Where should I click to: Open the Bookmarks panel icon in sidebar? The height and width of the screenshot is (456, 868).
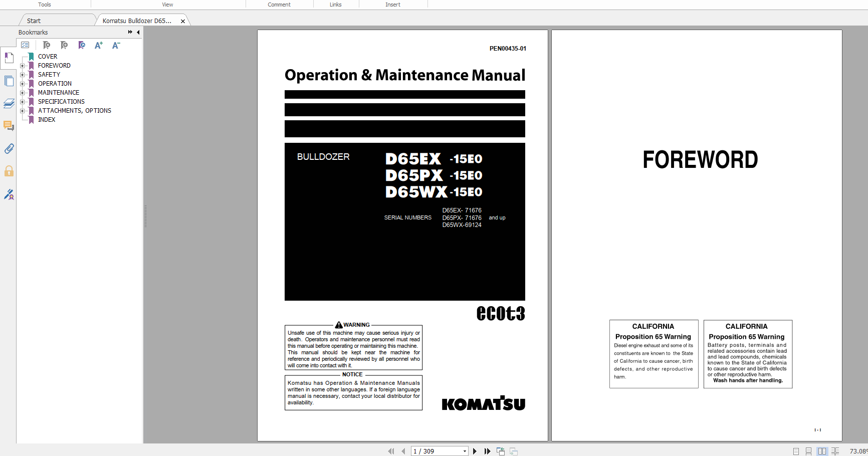[9, 58]
